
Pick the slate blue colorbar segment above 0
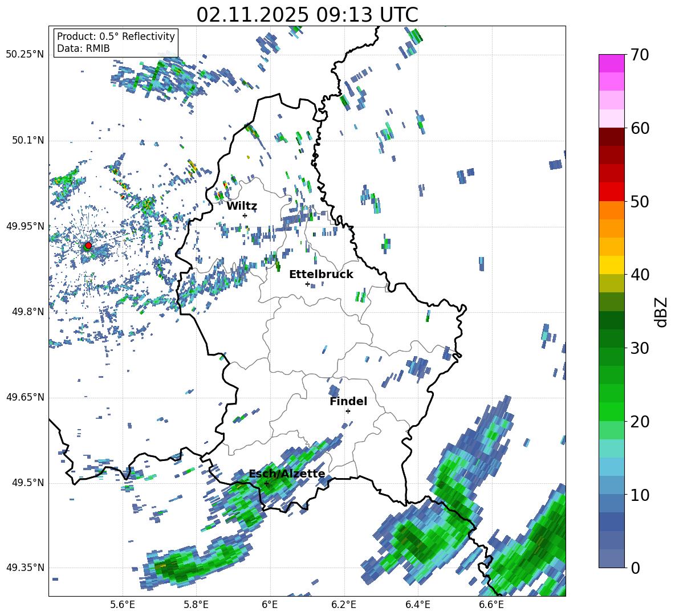coord(611,559)
